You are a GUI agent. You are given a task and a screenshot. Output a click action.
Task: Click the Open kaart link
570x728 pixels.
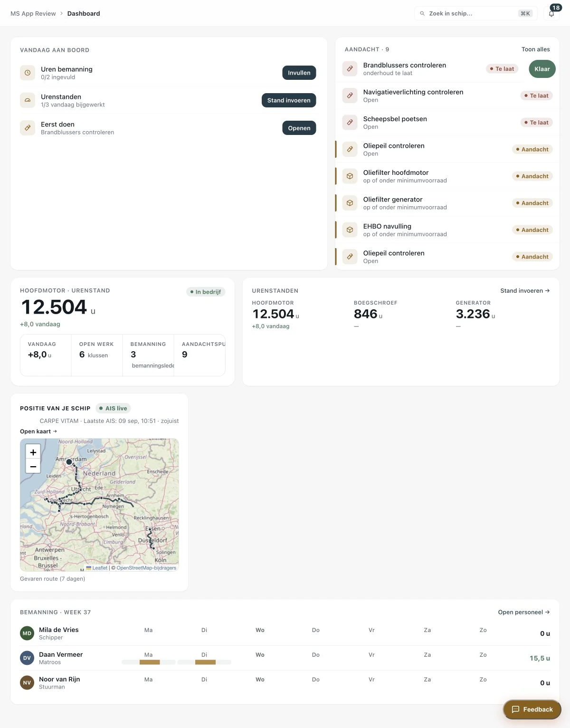coord(38,431)
